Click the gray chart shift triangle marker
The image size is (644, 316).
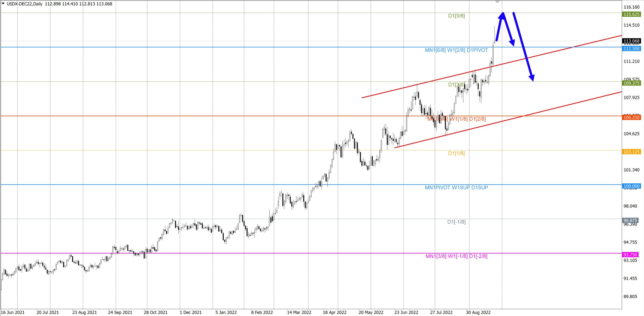497,2
